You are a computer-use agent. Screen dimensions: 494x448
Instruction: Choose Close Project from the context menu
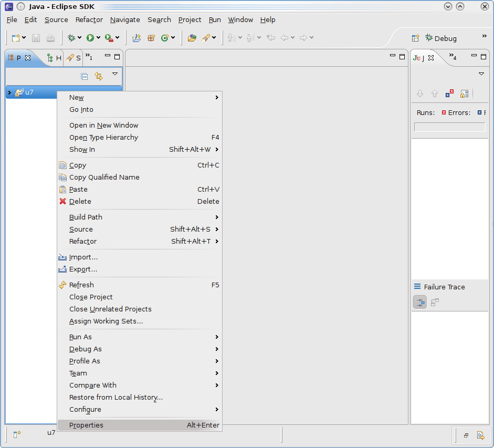tap(140, 297)
